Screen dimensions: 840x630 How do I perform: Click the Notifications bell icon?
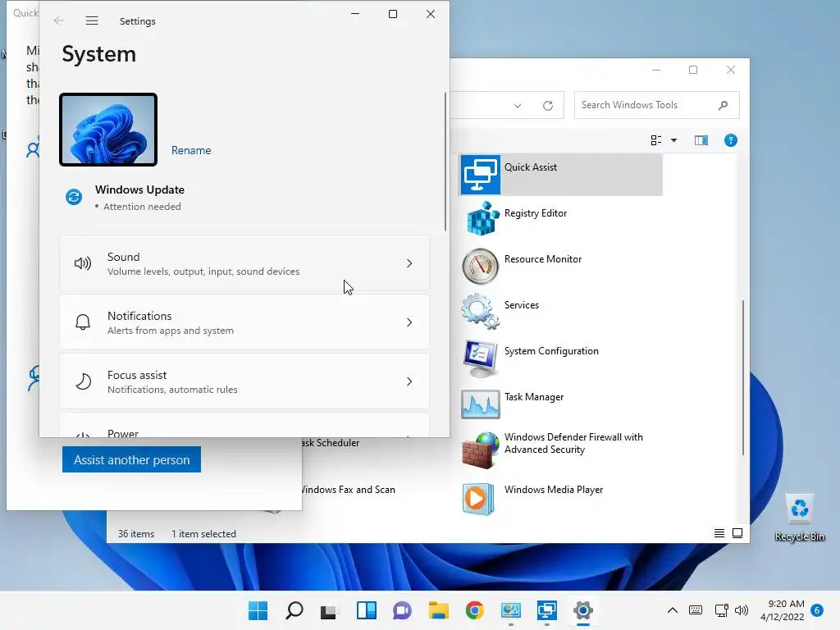click(x=83, y=322)
